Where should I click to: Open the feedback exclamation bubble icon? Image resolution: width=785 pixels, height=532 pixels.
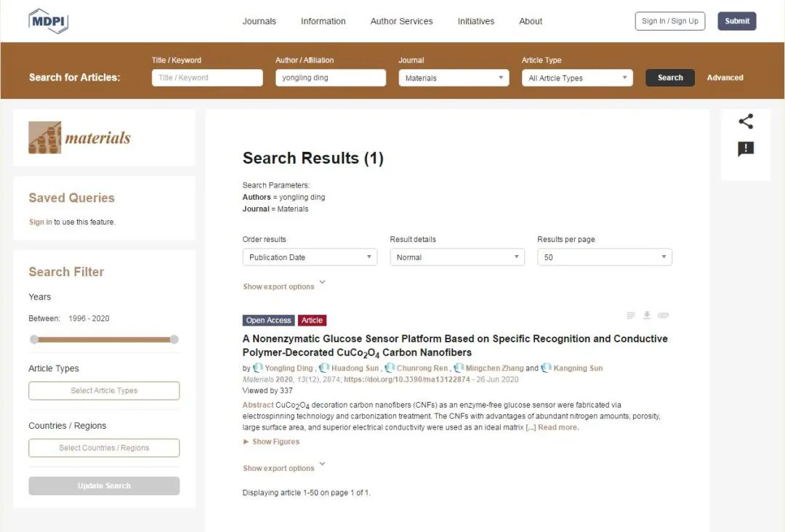pos(746,149)
